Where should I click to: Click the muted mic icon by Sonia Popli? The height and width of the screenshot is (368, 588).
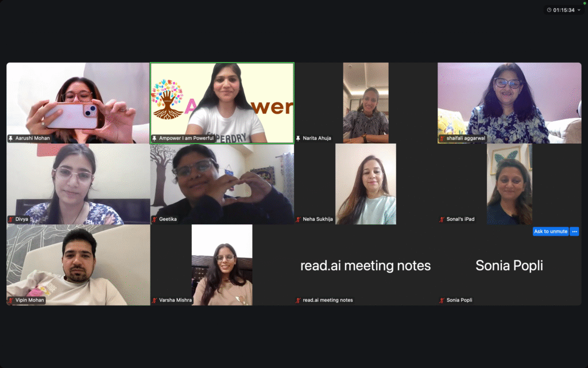coord(442,300)
